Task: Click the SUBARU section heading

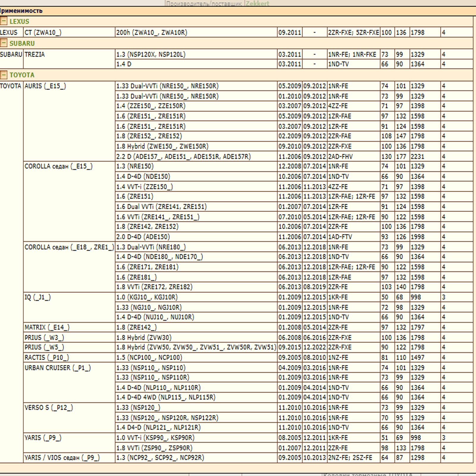Action: tap(22, 43)
